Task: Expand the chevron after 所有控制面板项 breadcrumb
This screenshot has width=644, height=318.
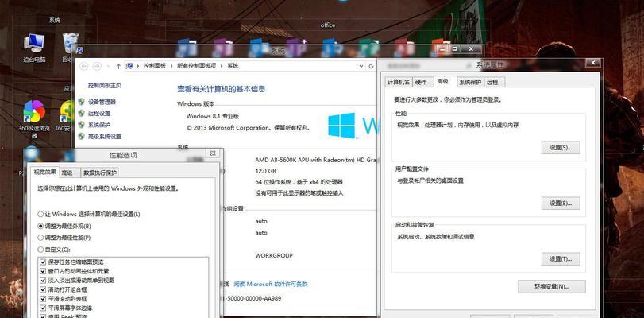Action: coord(222,66)
